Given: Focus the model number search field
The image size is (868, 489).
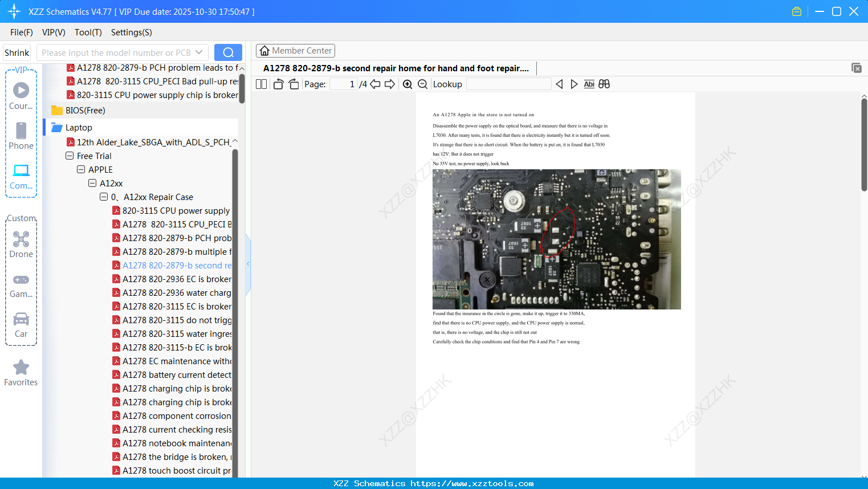Looking at the screenshot, I should [x=117, y=52].
